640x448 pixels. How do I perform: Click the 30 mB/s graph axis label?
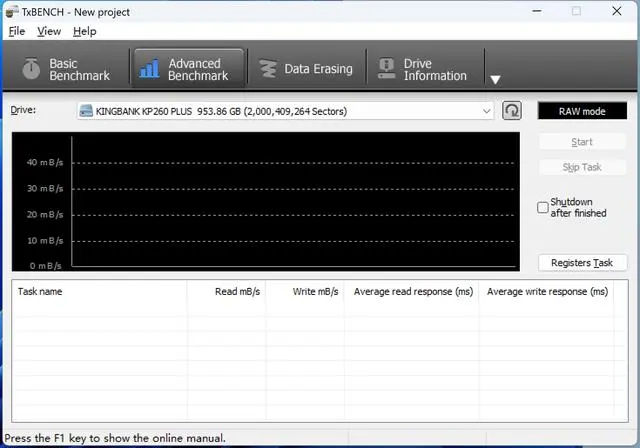click(45, 189)
